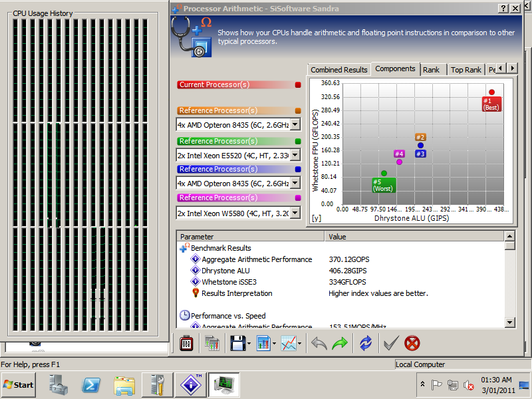Viewport: 532px width, 399px height.
Task: Click the #4 magenta chart label
Action: click(400, 154)
